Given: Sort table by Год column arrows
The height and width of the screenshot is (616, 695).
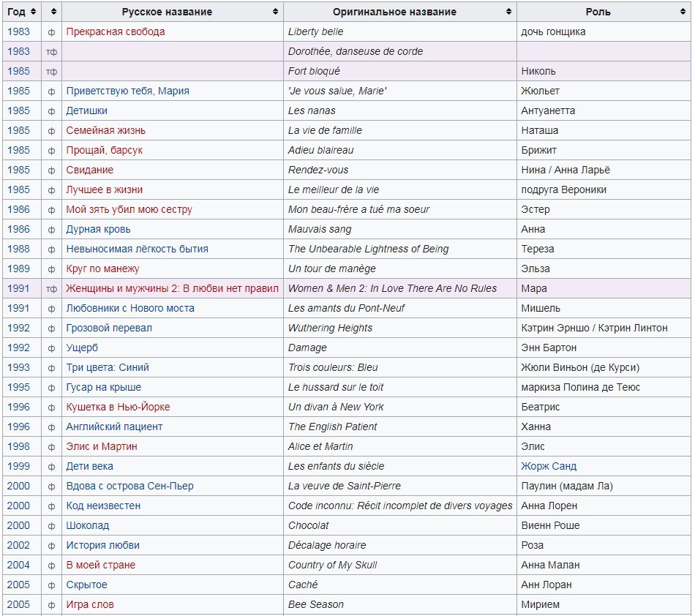Looking at the screenshot, I should pos(33,12).
